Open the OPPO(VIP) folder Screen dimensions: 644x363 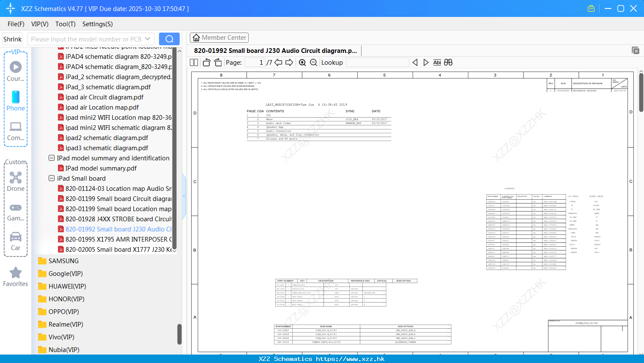pos(58,311)
